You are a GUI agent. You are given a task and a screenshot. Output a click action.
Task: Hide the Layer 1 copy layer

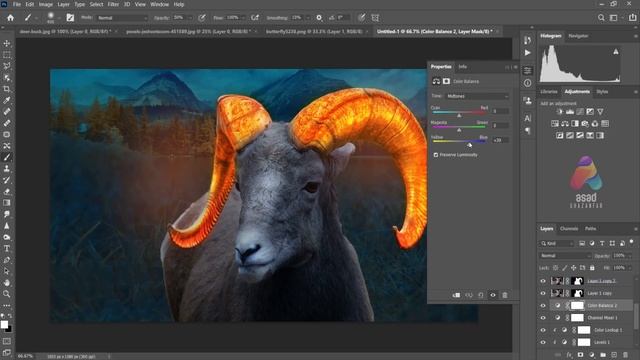(x=543, y=293)
